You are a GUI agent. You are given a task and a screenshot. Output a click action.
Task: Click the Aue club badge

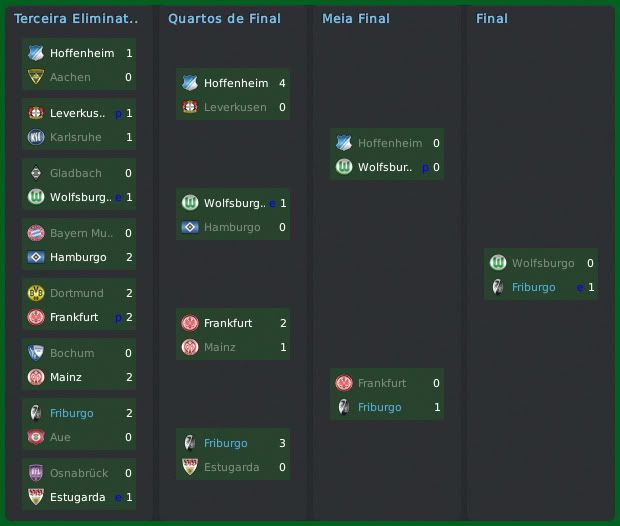(x=36, y=437)
